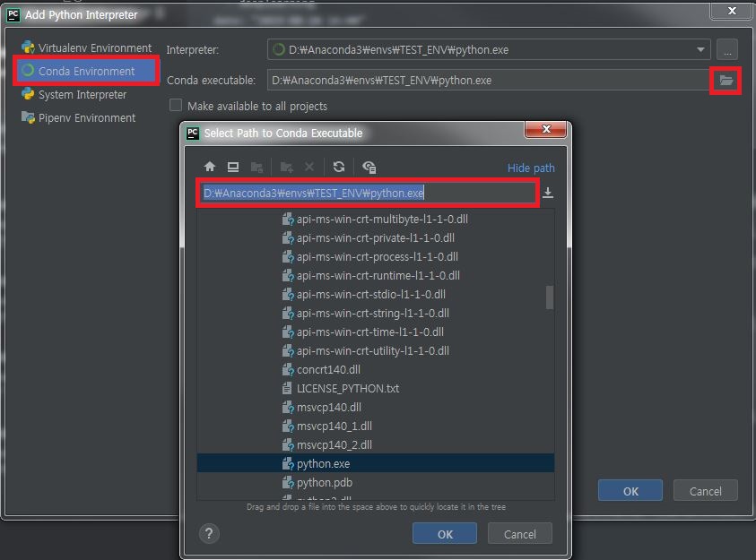Expand the Interpreter dropdown
This screenshot has width=756, height=560.
click(700, 49)
